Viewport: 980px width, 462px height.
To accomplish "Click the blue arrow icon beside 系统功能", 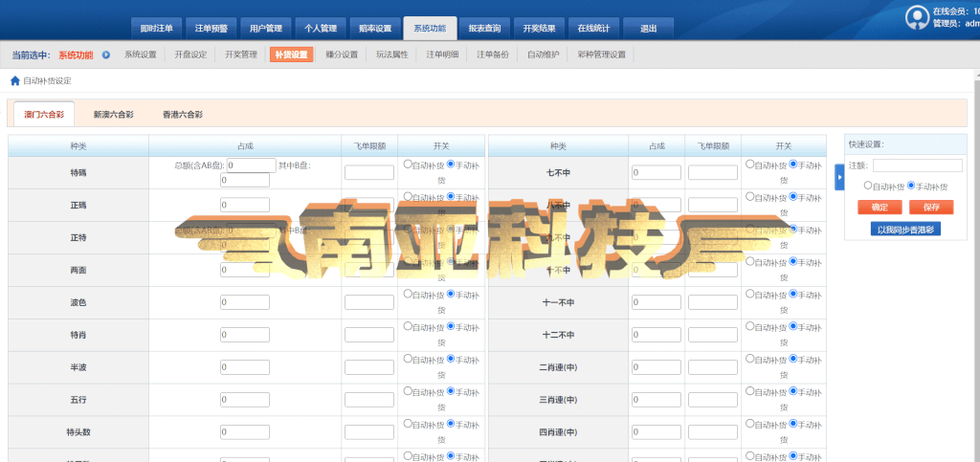I will pyautogui.click(x=106, y=55).
